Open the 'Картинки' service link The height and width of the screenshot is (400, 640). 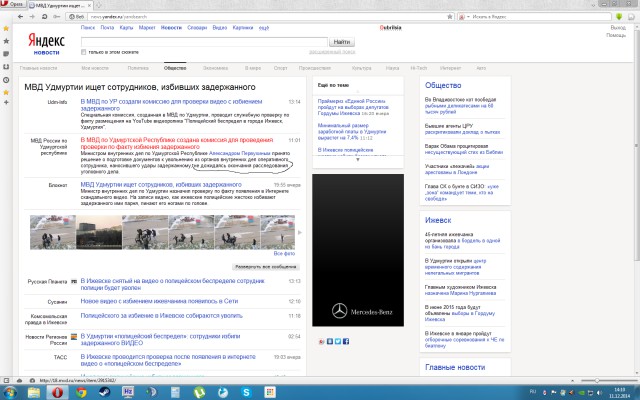(x=243, y=28)
